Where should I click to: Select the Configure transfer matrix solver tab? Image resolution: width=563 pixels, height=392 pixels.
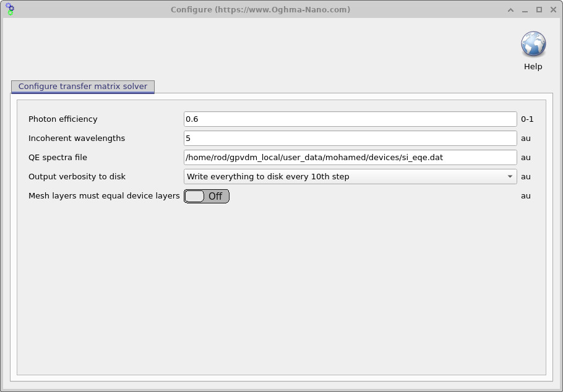[x=82, y=87]
